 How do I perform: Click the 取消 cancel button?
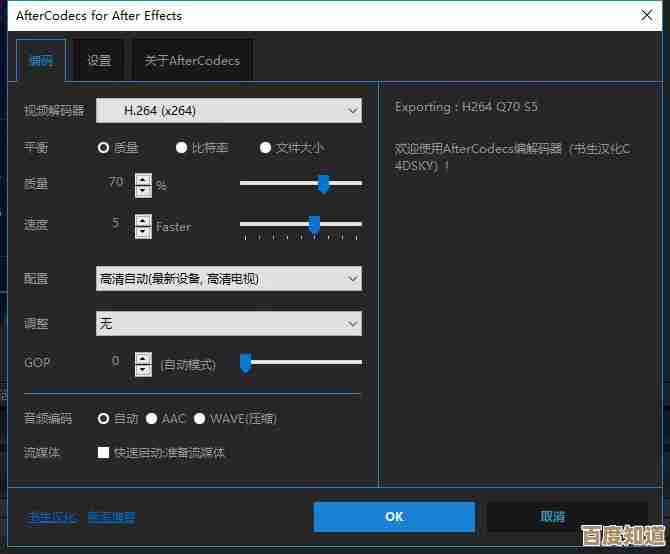tap(552, 517)
